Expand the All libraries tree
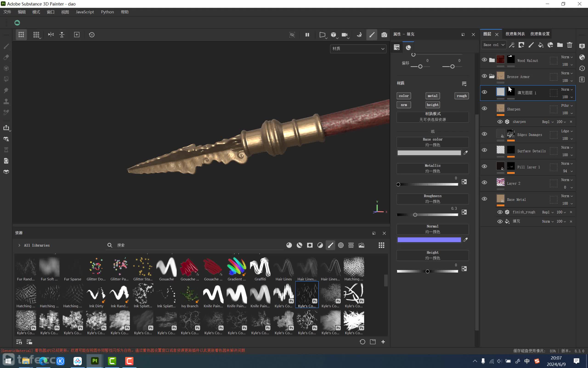The height and width of the screenshot is (368, 588). point(19,245)
